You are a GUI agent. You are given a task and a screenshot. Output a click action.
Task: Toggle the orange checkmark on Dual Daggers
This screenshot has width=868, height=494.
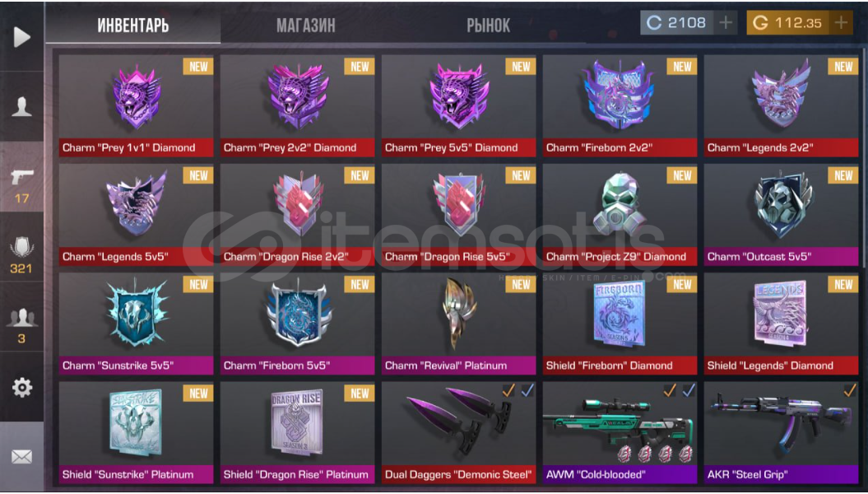pyautogui.click(x=508, y=390)
